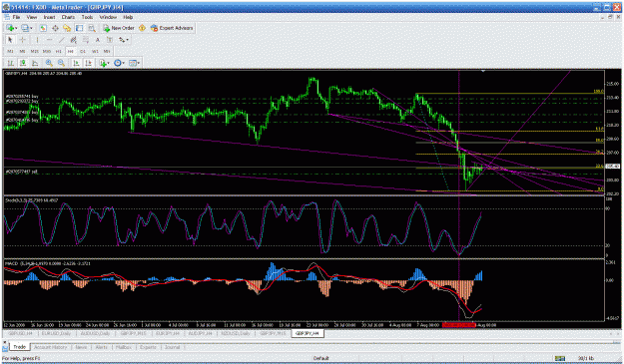Viewport: 624px width, 364px height.
Task: Click the MetaEditor diamond icon
Action: (x=142, y=28)
